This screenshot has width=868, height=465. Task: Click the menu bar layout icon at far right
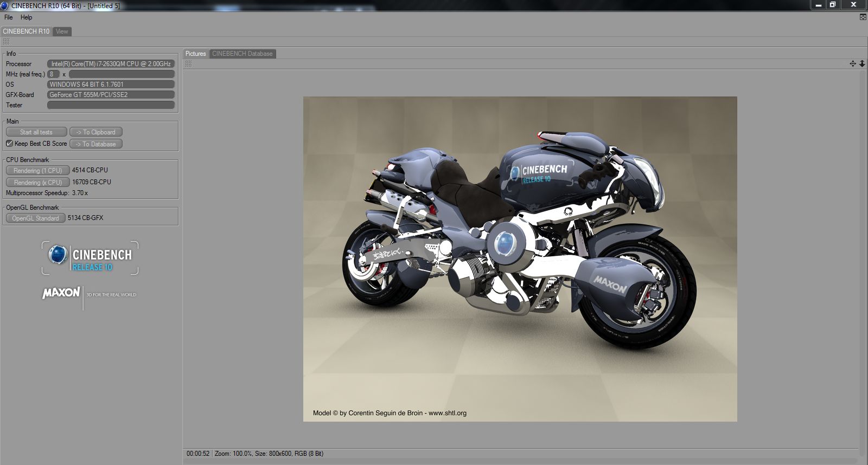pyautogui.click(x=863, y=17)
